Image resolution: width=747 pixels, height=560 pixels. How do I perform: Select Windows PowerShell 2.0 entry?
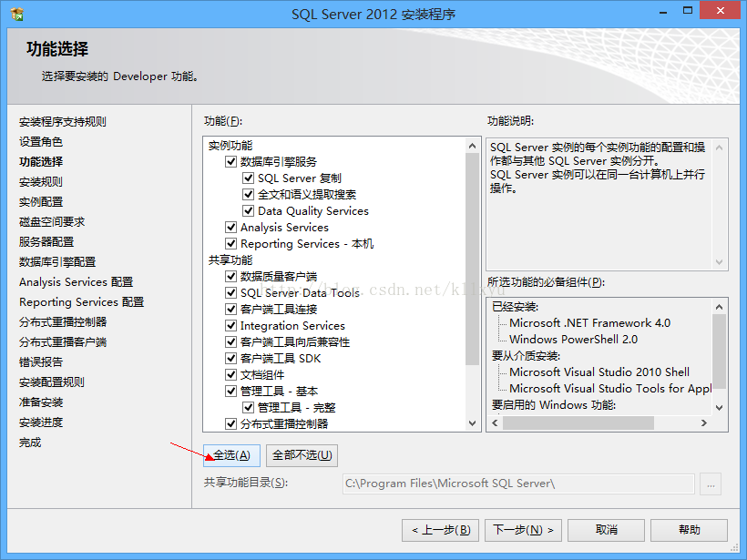574,339
